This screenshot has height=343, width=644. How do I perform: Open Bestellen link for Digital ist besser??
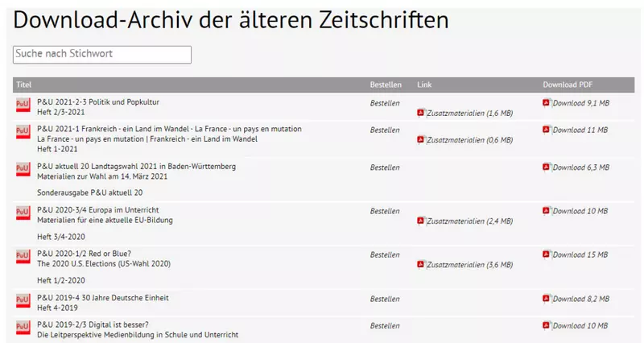[x=385, y=326]
